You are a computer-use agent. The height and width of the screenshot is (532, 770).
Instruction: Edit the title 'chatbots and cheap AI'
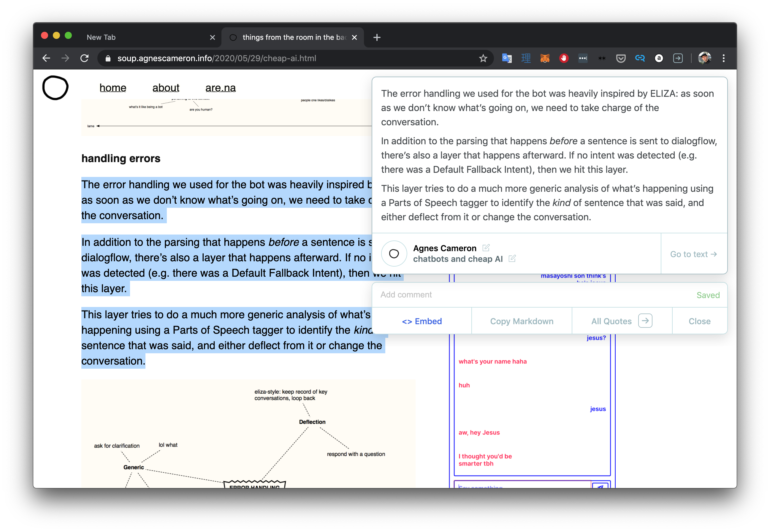512,258
